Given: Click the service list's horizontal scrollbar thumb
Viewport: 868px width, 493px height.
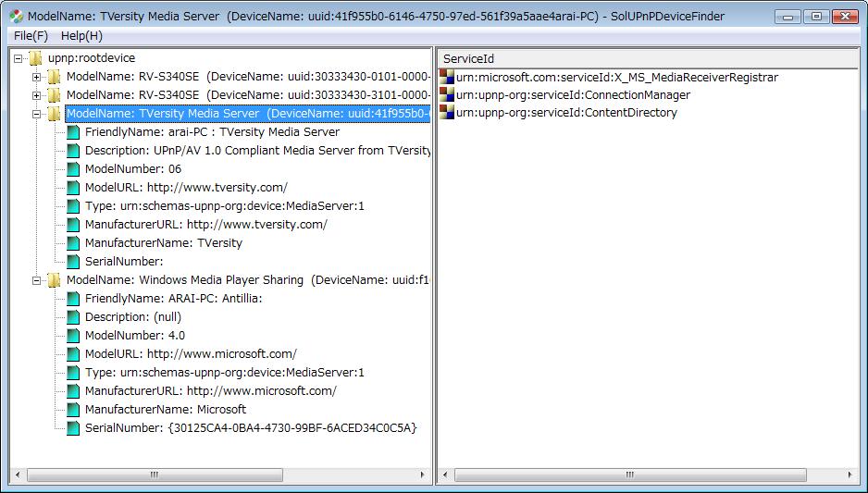Looking at the screenshot, I should [630, 475].
